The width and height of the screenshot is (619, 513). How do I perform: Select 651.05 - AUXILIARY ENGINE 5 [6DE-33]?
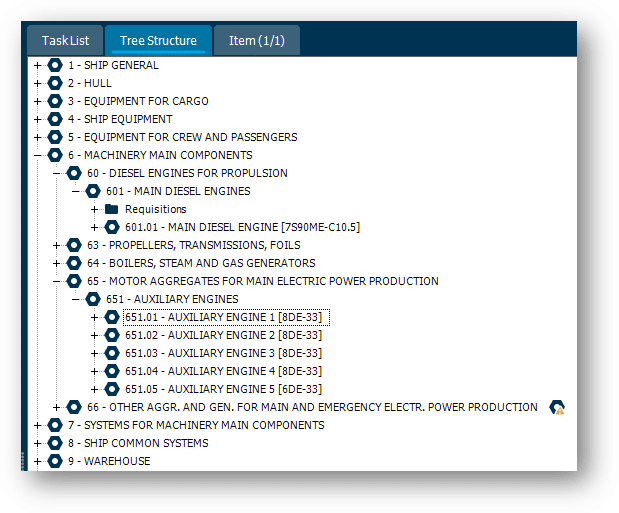[223, 389]
